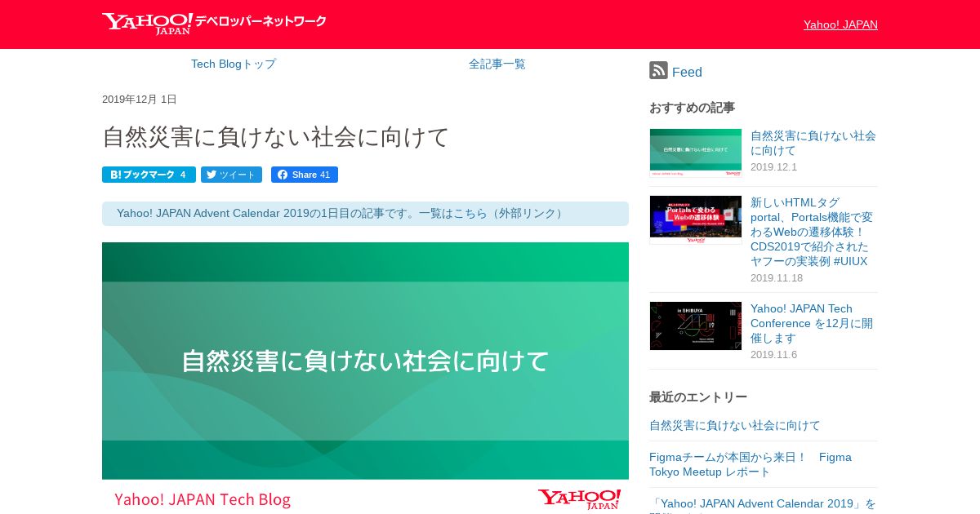Open the RSS Feed icon
Screen dimensions: 980x514
pos(658,71)
